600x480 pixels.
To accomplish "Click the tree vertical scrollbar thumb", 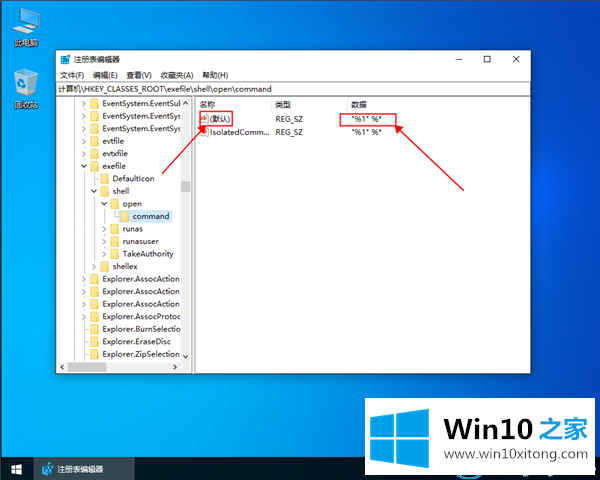I will click(x=186, y=186).
